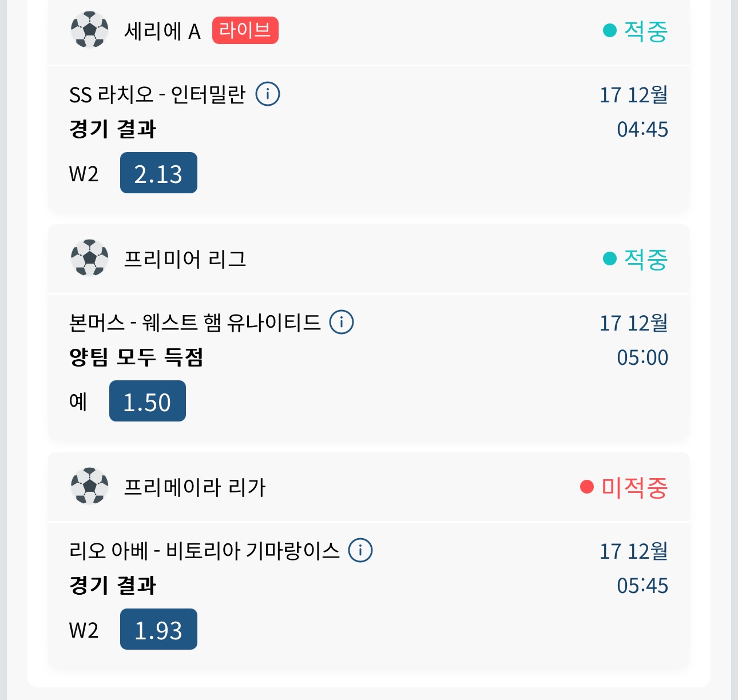
Task: Open the 리오 아베 - 비토리아 기마랑이스 match
Action: click(x=204, y=551)
